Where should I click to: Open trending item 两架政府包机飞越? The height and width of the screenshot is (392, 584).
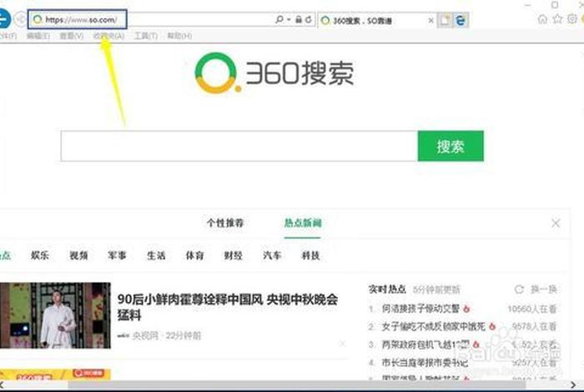(425, 344)
